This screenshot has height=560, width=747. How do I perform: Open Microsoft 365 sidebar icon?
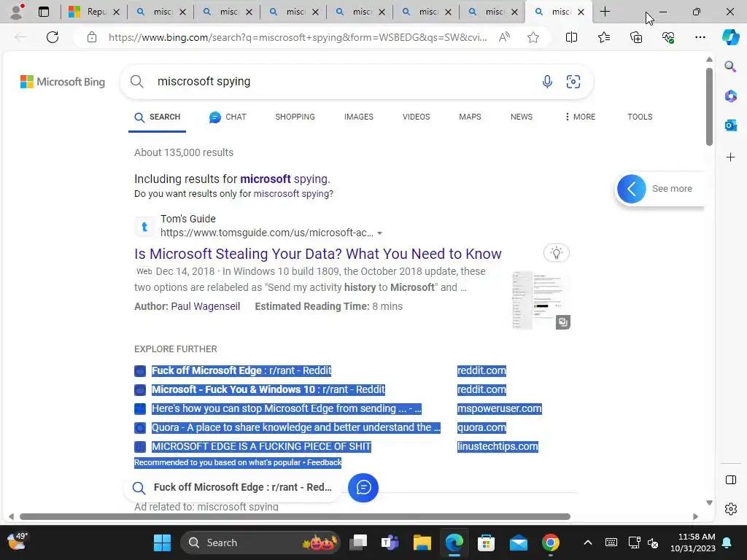730,96
